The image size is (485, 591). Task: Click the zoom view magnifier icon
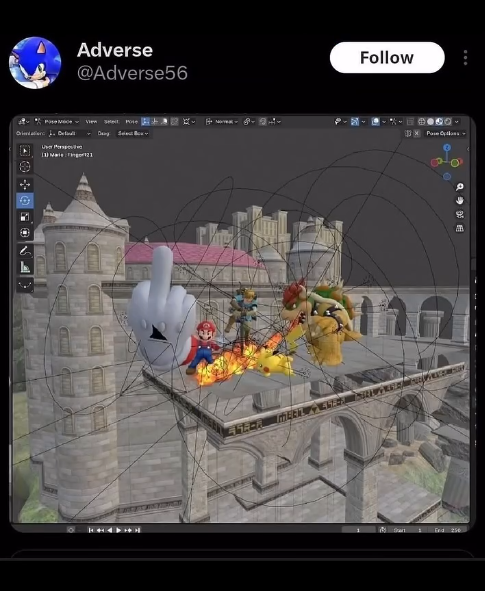point(459,187)
